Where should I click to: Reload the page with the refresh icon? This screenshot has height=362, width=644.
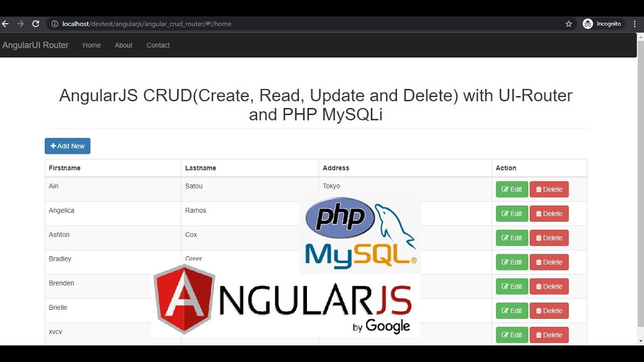click(36, 24)
